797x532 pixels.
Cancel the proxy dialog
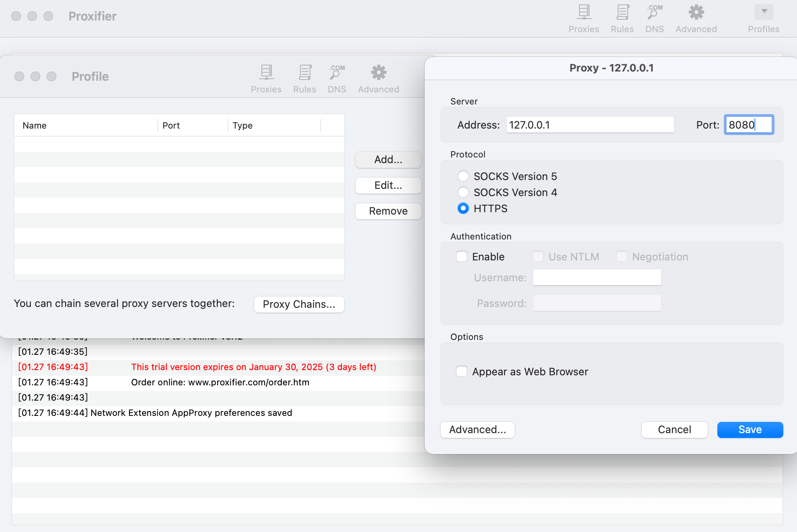(674, 430)
